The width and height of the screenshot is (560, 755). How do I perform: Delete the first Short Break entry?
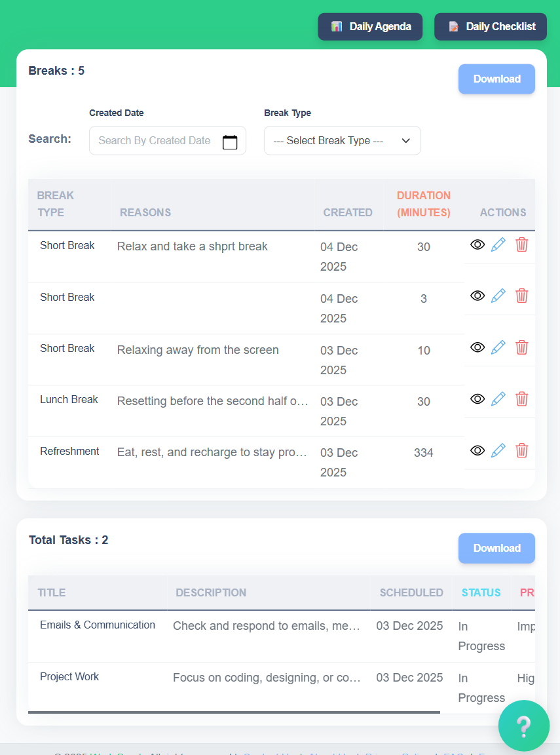(521, 244)
